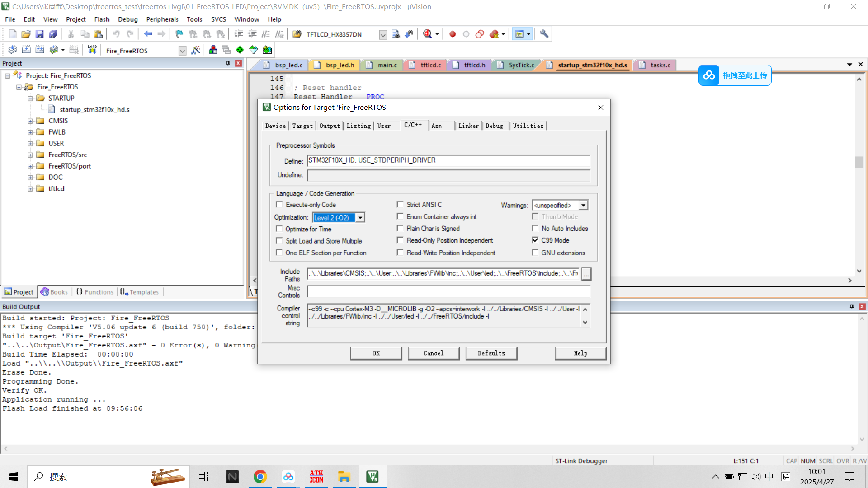The image size is (868, 488).
Task: Open Options for Target wand icon
Action: tap(195, 50)
